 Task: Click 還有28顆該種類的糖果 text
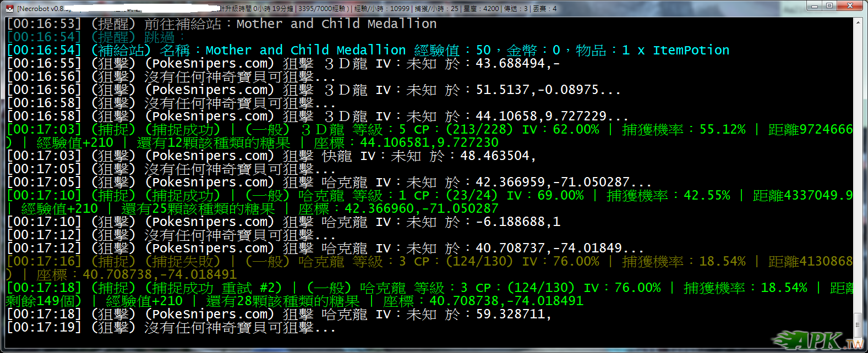[283, 301]
